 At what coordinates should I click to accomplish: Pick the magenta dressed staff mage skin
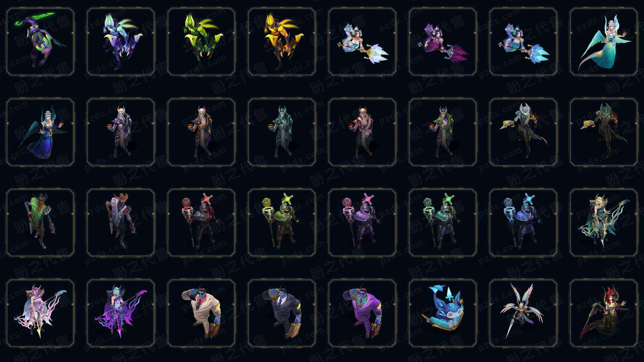point(443,42)
